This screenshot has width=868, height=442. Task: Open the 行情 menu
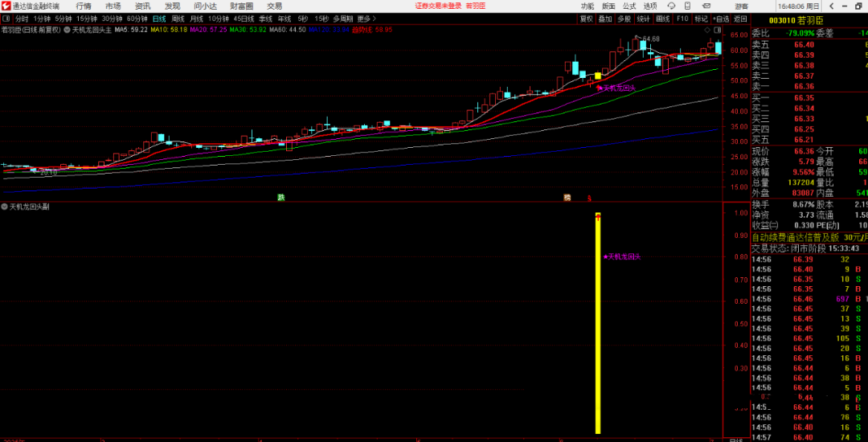(84, 6)
